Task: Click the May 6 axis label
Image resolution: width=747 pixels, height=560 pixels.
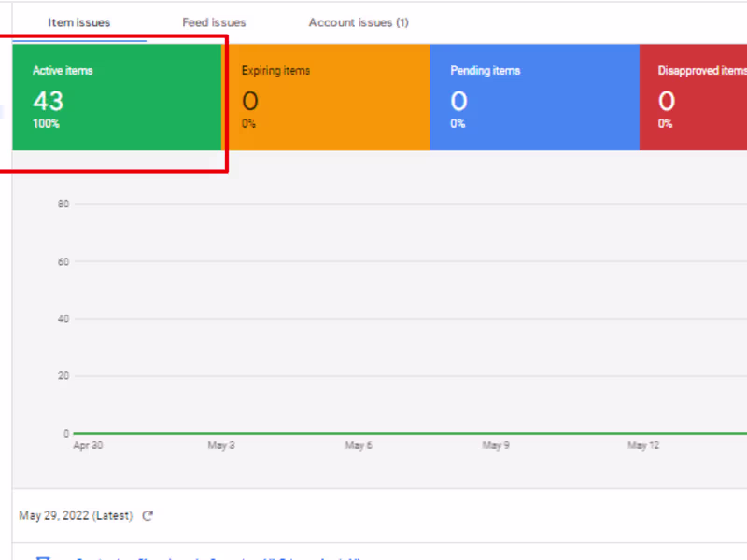Action: click(359, 445)
